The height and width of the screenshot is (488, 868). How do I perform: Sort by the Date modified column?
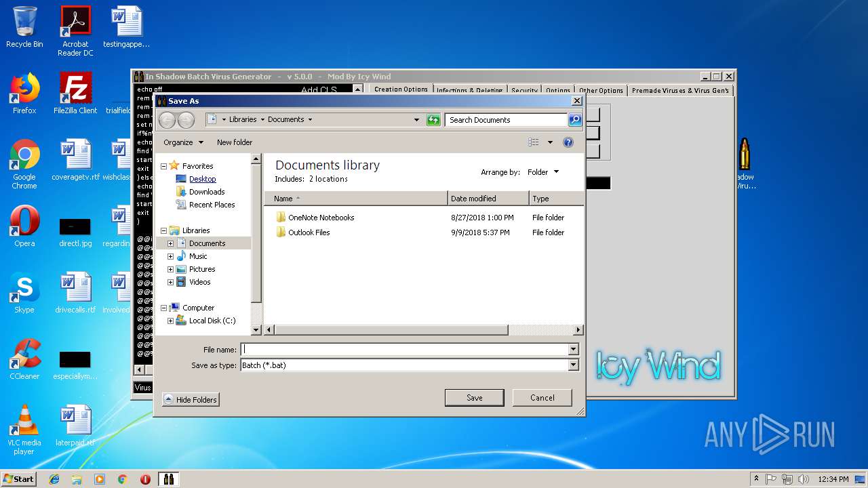click(488, 199)
